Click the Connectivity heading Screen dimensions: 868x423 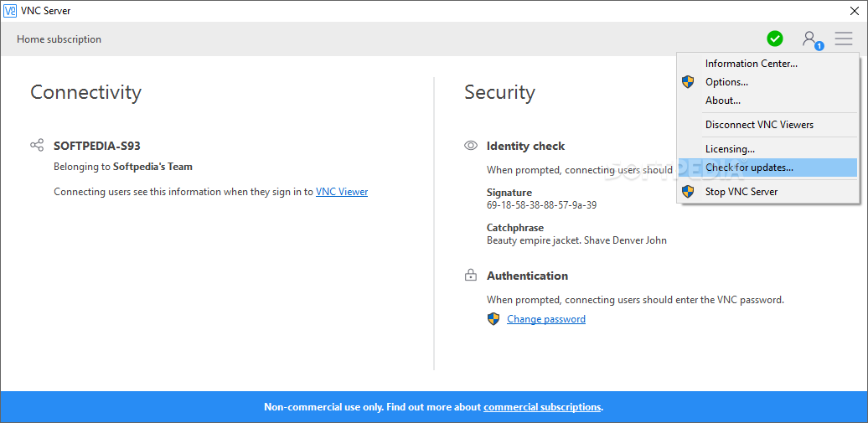(85, 92)
